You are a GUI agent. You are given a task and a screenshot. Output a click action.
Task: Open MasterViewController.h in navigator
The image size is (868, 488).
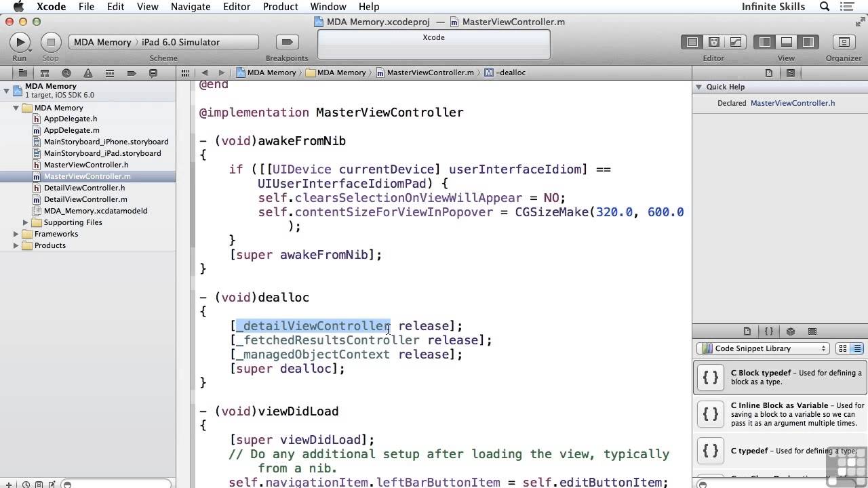point(86,165)
